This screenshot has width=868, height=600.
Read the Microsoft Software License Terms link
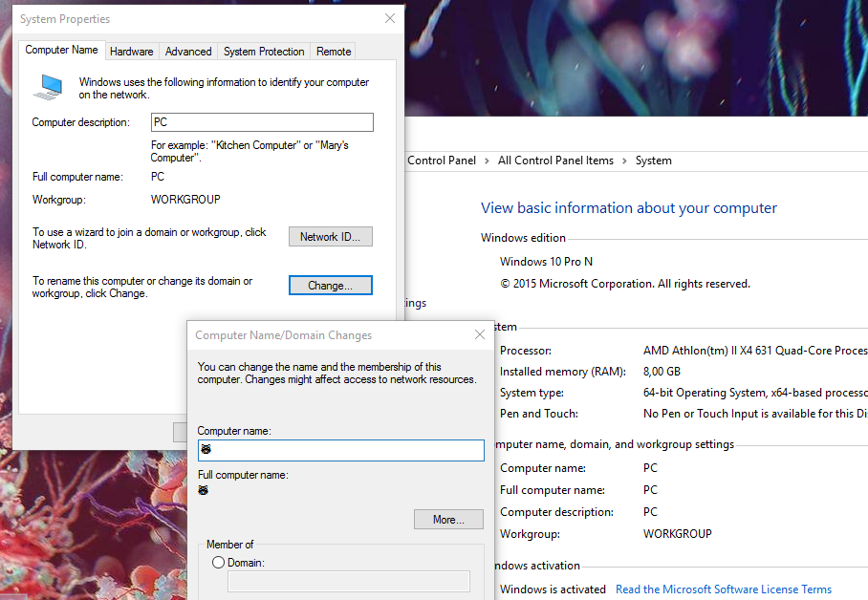click(723, 589)
